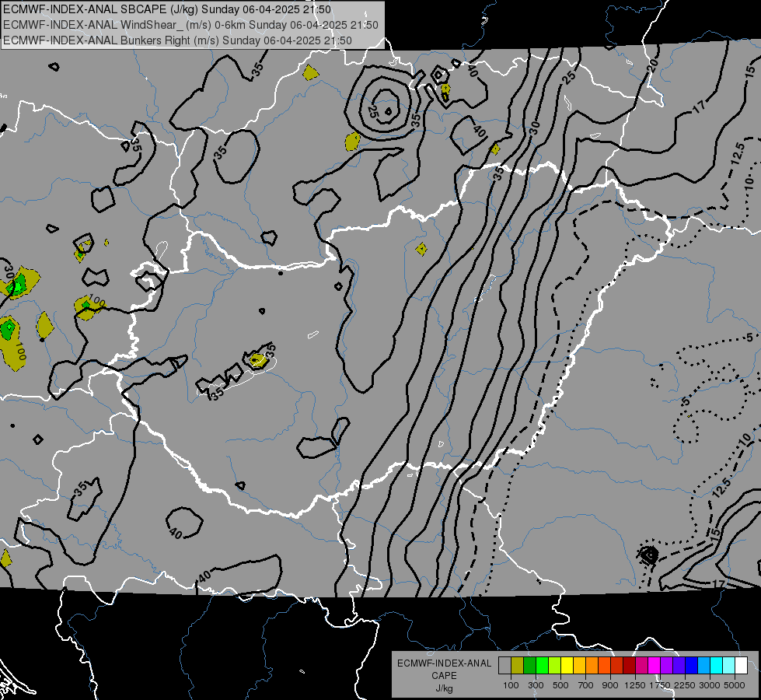This screenshot has height=700, width=761.
Task: Click the 5000 legend scale value
Action: pyautogui.click(x=735, y=685)
